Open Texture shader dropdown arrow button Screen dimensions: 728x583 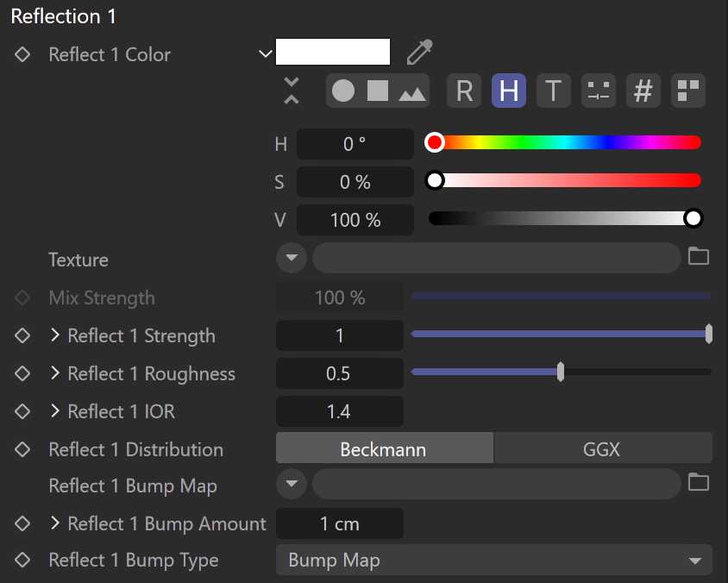[292, 258]
